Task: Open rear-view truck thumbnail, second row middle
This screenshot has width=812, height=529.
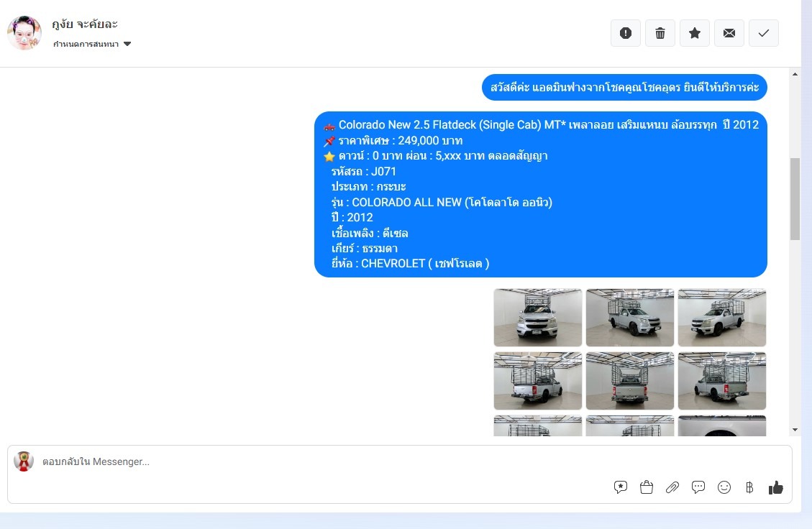Action: point(630,381)
